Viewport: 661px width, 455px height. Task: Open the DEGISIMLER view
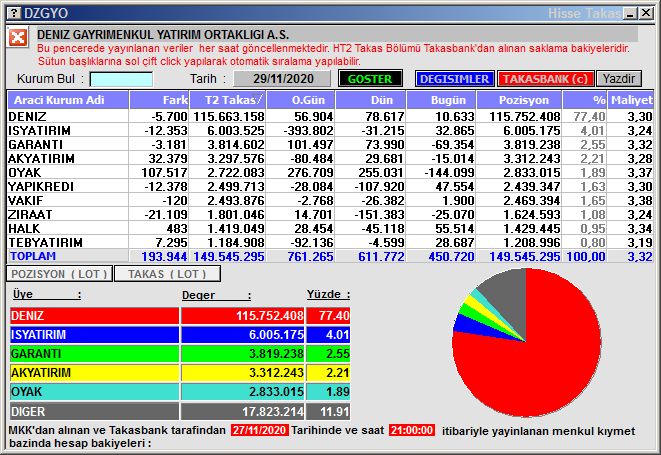click(x=453, y=79)
